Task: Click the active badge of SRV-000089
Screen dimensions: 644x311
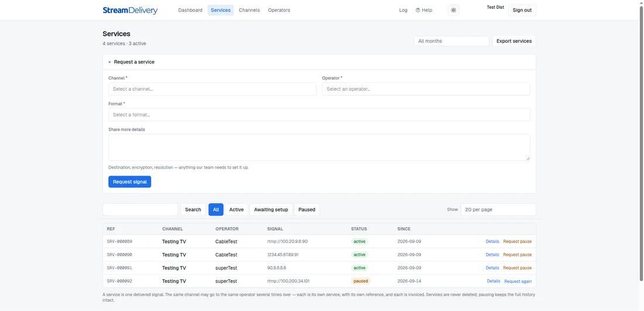Action: [x=359, y=241]
